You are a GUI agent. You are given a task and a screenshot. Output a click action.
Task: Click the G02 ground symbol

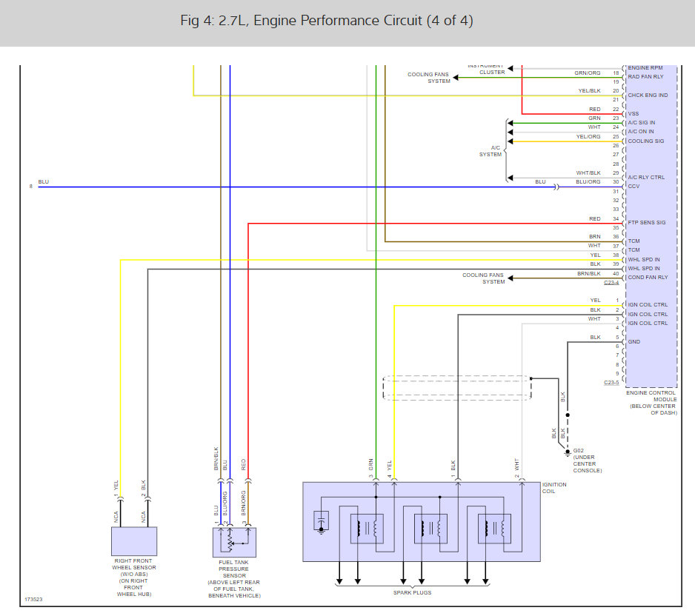point(568,453)
